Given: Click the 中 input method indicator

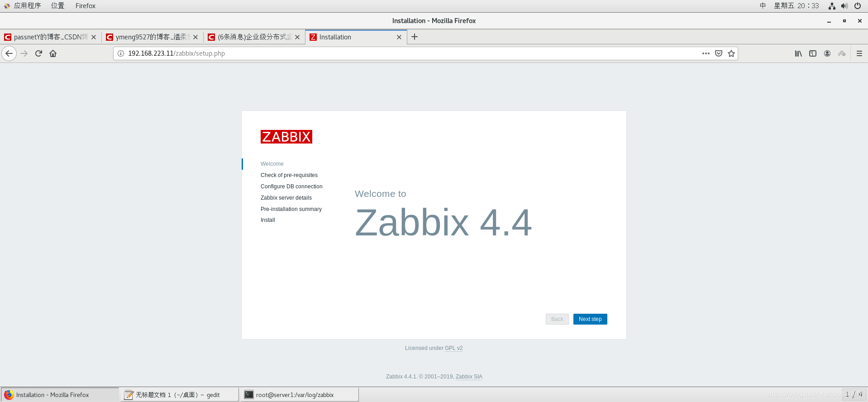Looking at the screenshot, I should pos(763,6).
